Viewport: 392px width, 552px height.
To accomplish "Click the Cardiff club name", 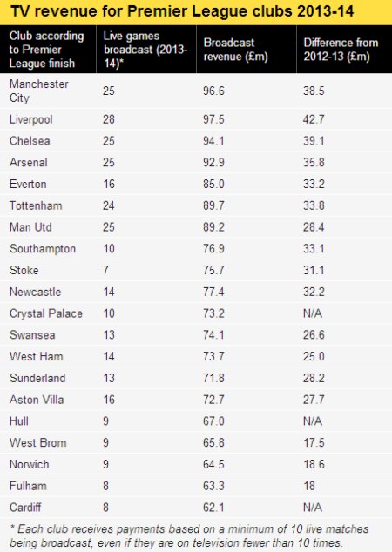I will (25, 508).
